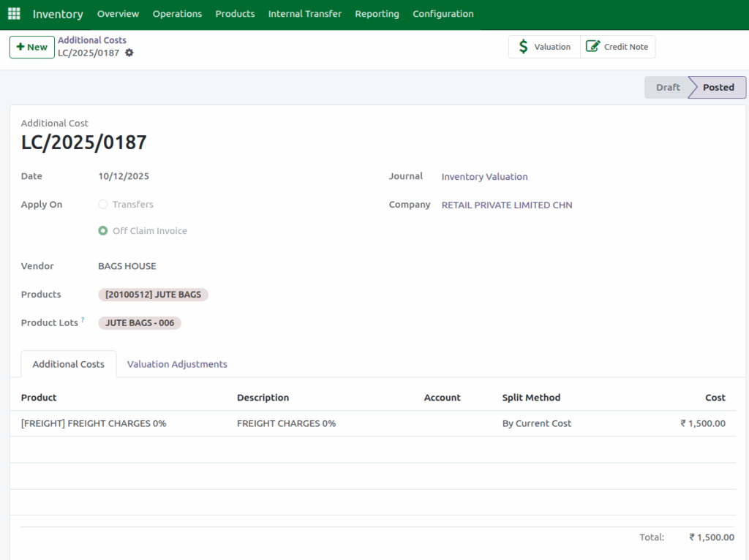Click the gear action icon beside LC/2025/0187
Viewport: 749px width, 560px height.
coord(129,53)
